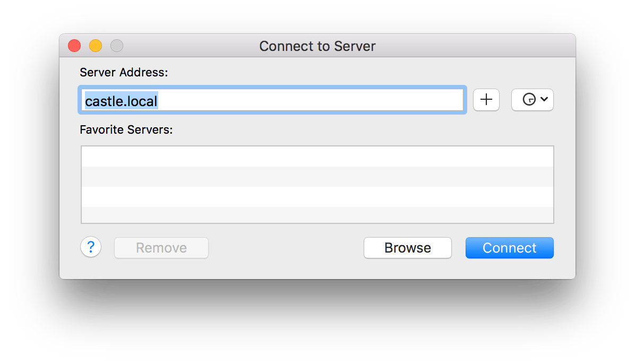Click the grayed-out zoom window button

click(x=117, y=46)
